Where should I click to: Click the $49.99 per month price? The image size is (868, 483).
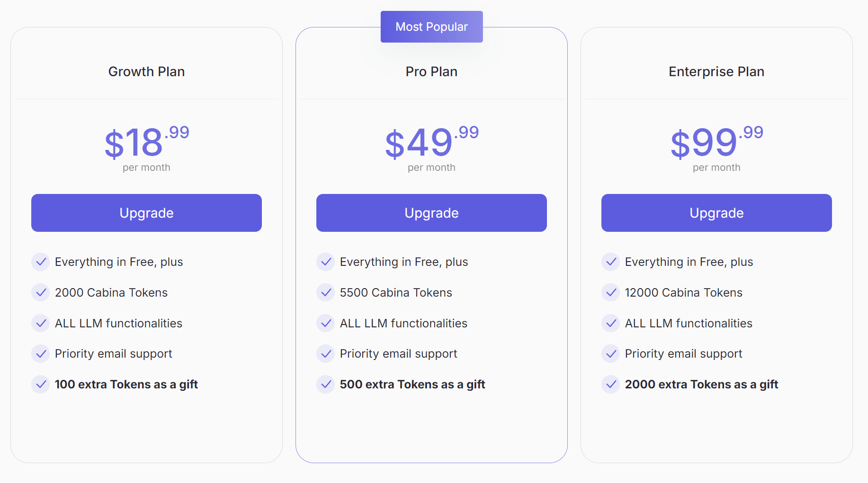(431, 143)
